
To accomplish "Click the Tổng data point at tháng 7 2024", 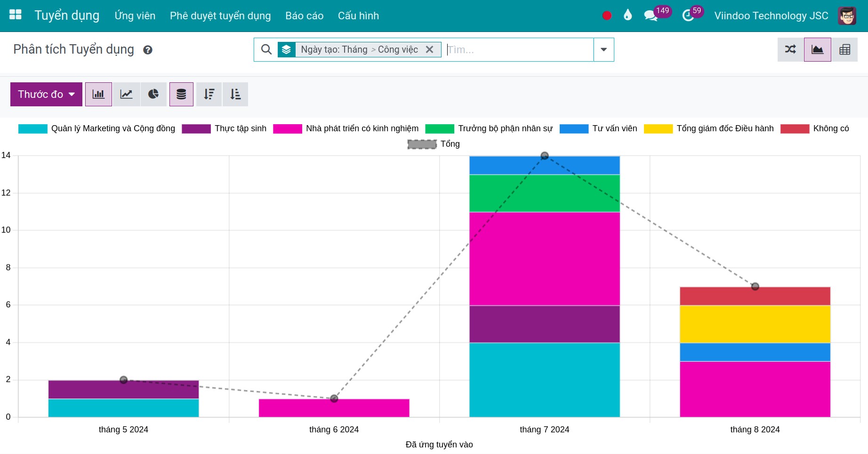I will (x=545, y=156).
